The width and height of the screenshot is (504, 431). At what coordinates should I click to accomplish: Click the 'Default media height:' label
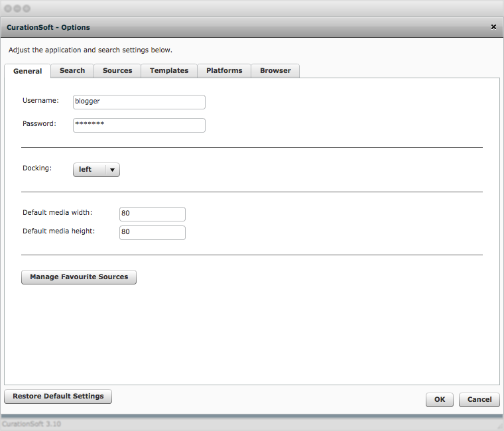coord(58,231)
